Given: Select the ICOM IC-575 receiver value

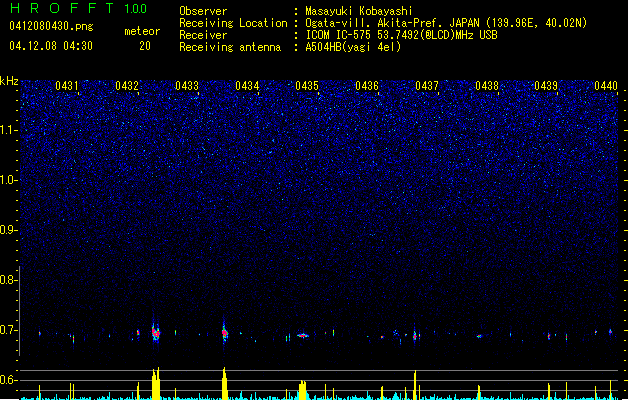Looking at the screenshot, I should [401, 35].
